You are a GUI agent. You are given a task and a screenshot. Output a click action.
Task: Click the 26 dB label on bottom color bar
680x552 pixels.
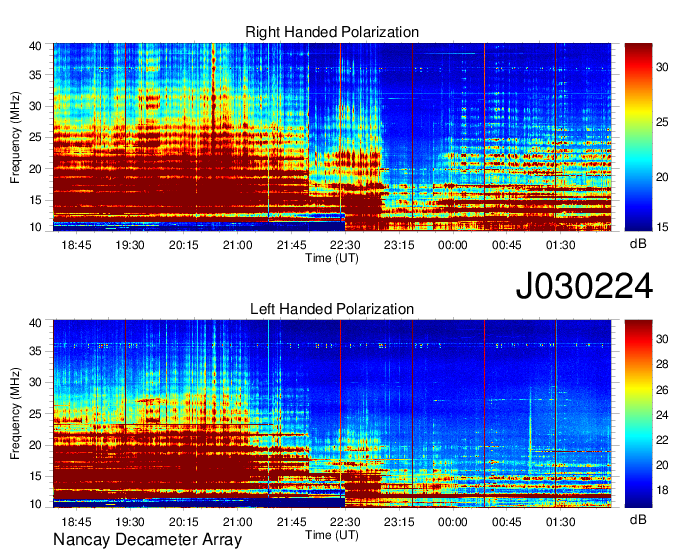(x=662, y=390)
